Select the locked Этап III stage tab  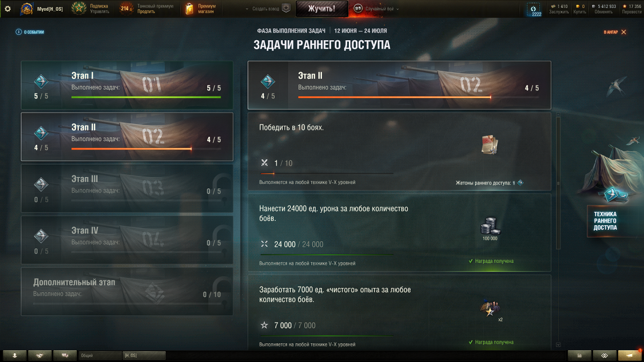click(127, 188)
